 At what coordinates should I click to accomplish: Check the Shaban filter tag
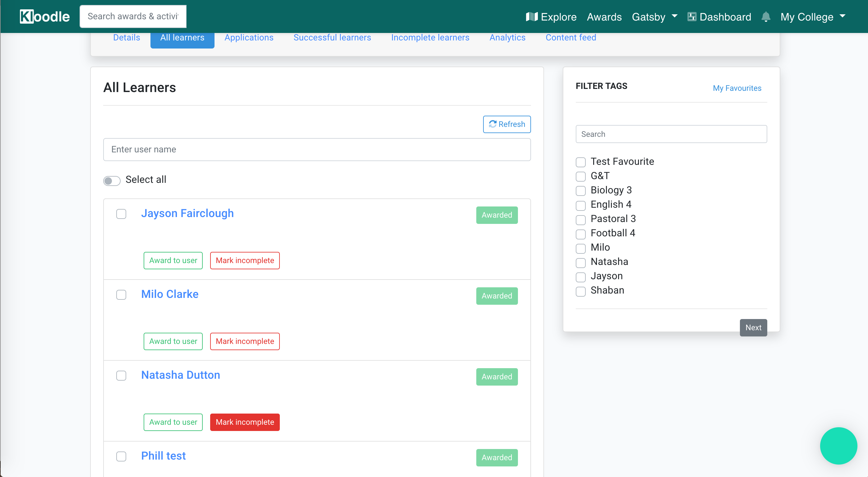point(580,291)
